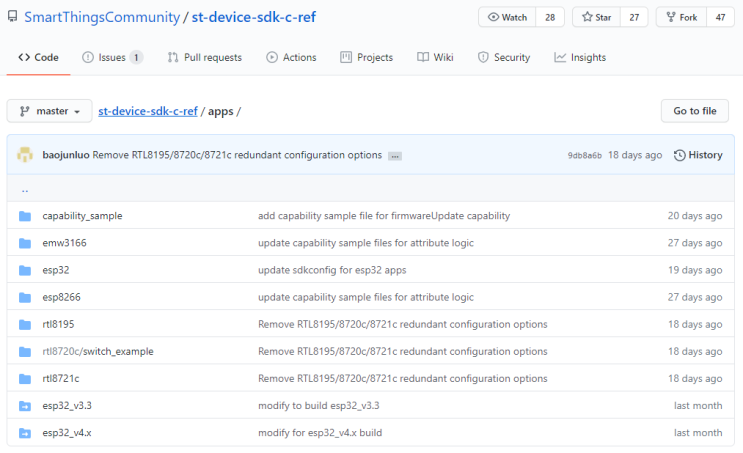Viewport: 743px width, 453px height.
Task: Click the eye icon on the Watch button
Action: [493, 17]
